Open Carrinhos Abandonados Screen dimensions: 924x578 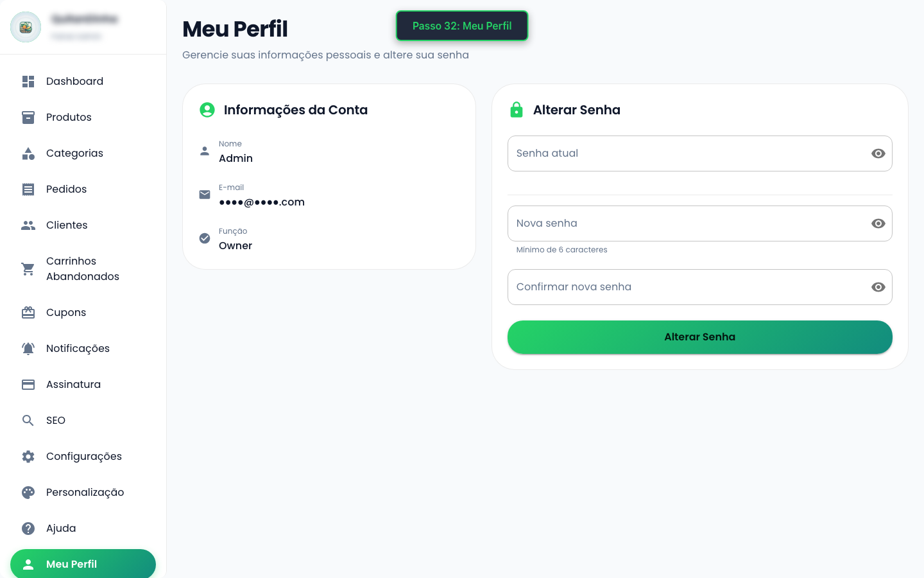(82, 268)
